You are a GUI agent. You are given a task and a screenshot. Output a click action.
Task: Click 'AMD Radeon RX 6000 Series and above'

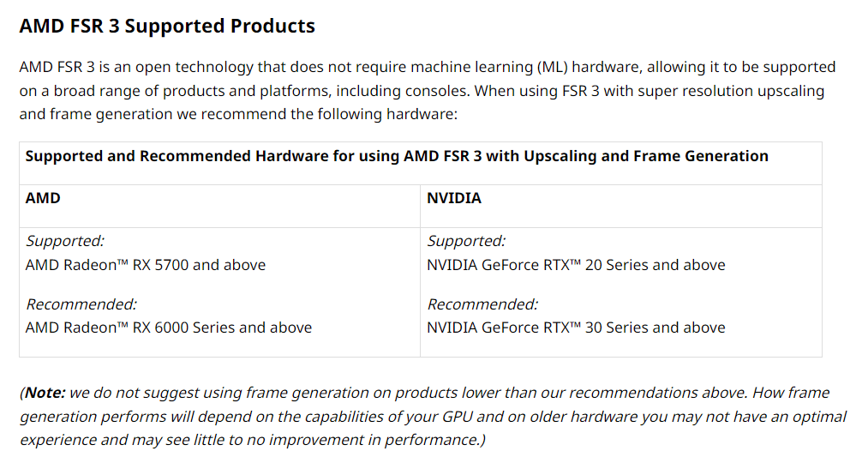169,328
